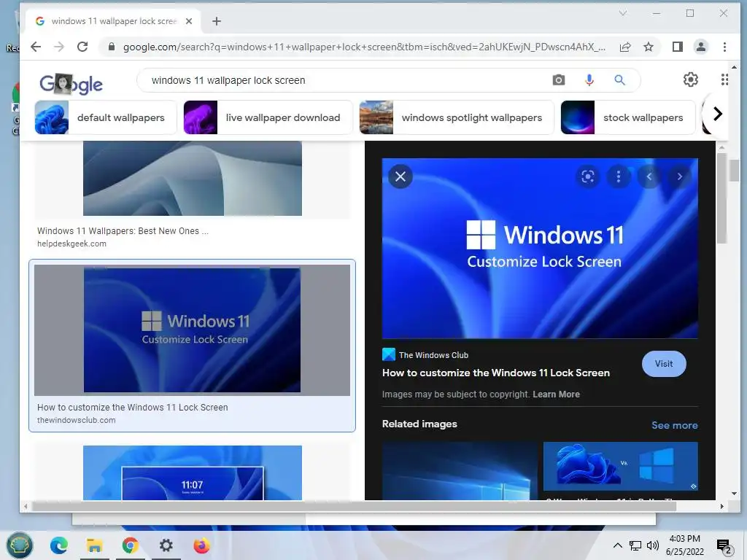Open volume control in tray
747x560 pixels.
click(653, 545)
